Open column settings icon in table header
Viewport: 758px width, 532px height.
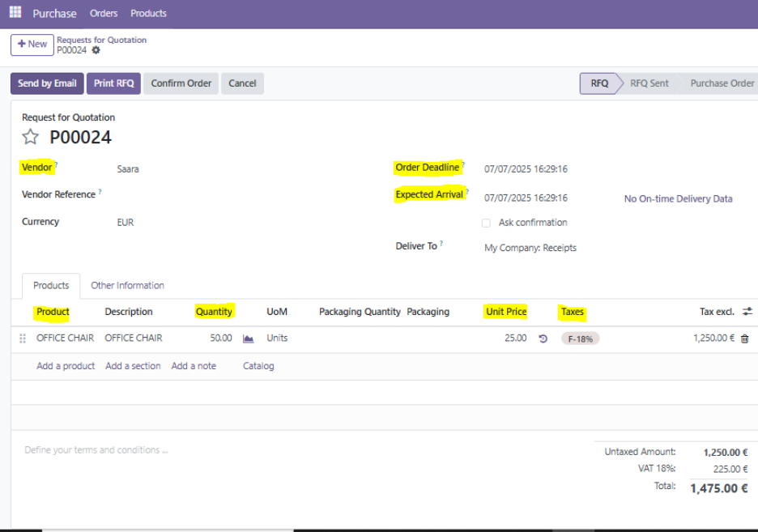747,312
